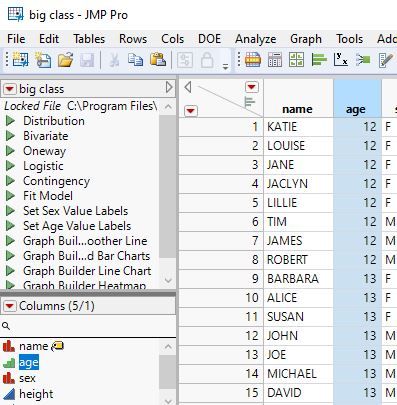Click up arrow of the Columns list scrollbar
This screenshot has width=397, height=405.
click(168, 347)
